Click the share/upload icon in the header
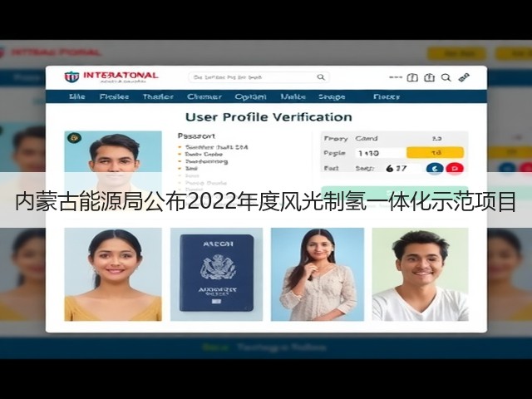This screenshot has height=399, width=532. [429, 77]
